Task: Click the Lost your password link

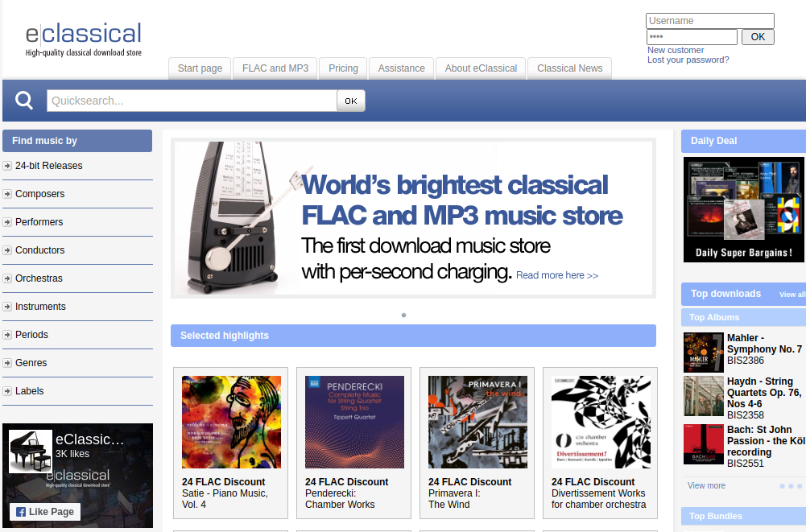Action: click(688, 60)
